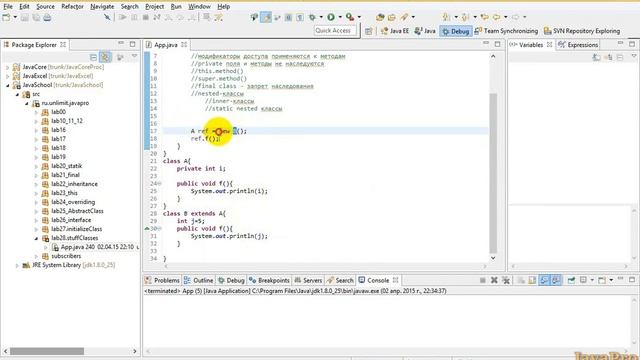
Task: Open Package Explorer View Menu triangle
Action: coord(134,56)
